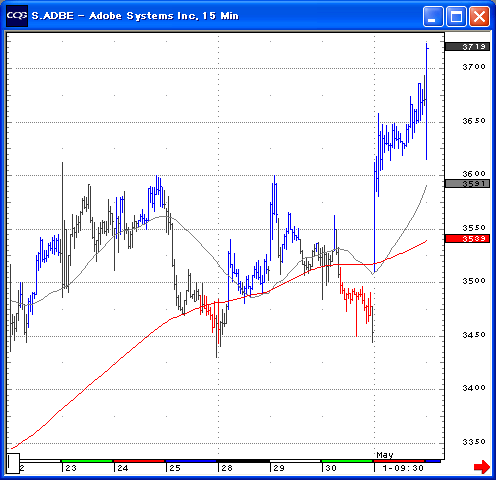
Task: Select the 1-09:30 time label
Action: (403, 468)
